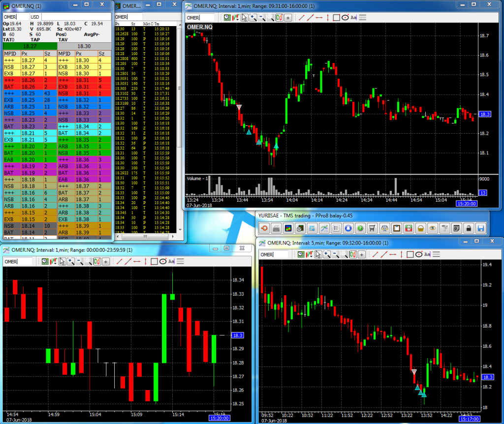
Task: Open the keyboard icon in PPro8 toolbar
Action: click(276, 228)
